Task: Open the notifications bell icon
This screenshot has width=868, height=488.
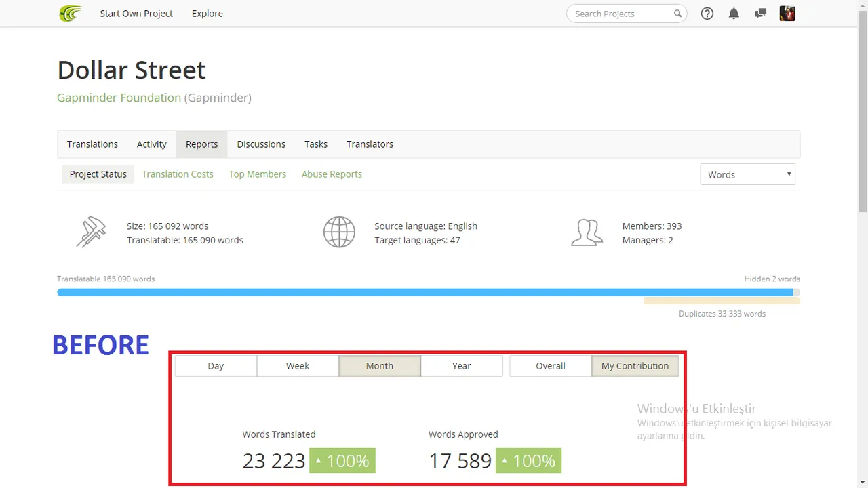Action: (734, 14)
